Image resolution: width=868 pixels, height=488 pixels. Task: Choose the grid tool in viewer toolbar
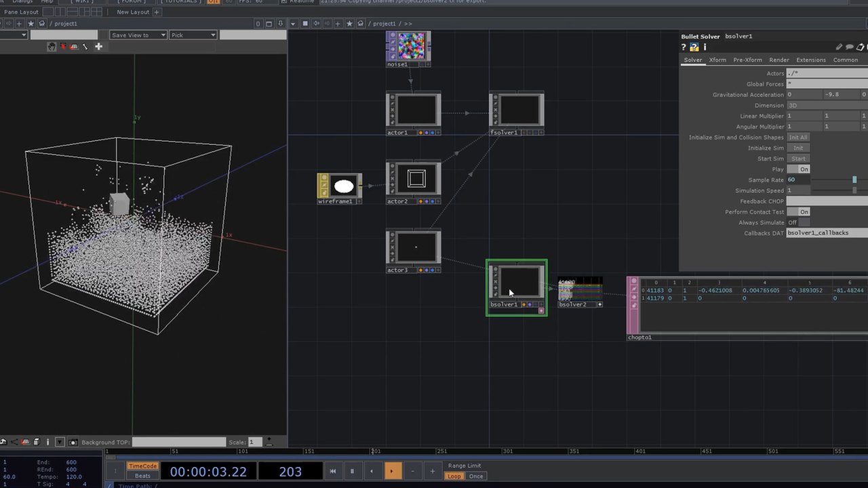75,47
